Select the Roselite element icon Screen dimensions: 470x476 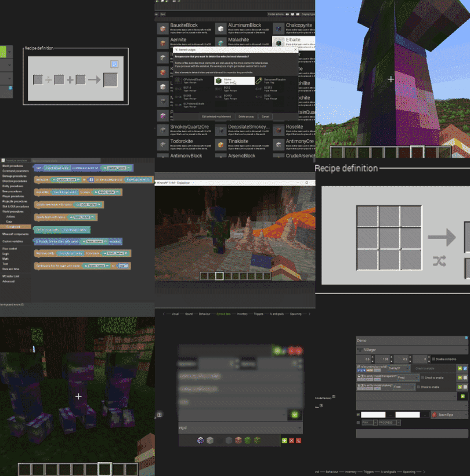(279, 130)
